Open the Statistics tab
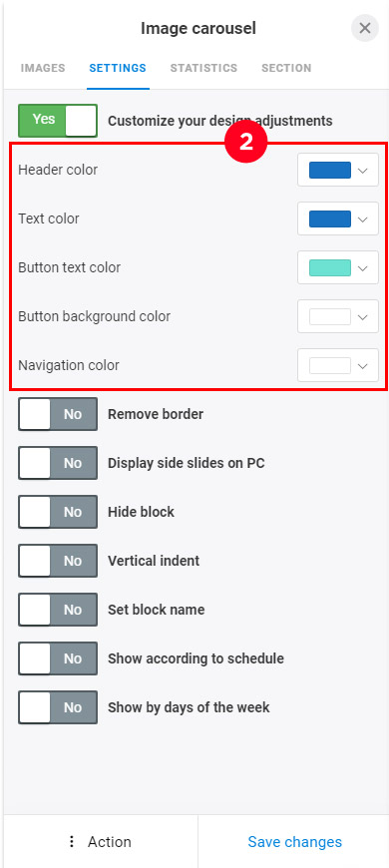 (x=203, y=68)
